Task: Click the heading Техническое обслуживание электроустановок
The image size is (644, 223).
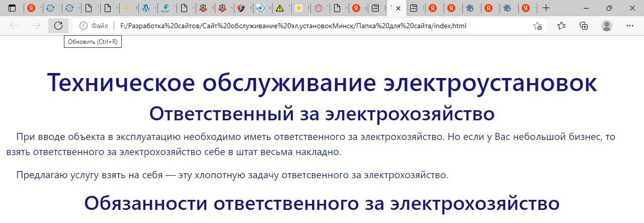Action: pos(322,83)
